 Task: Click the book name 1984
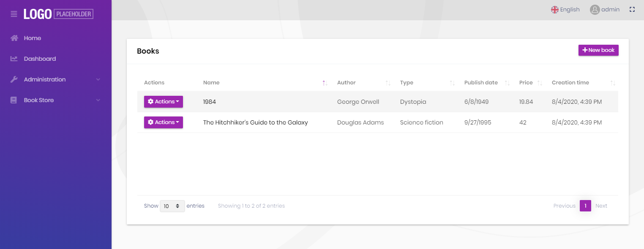[210, 102]
